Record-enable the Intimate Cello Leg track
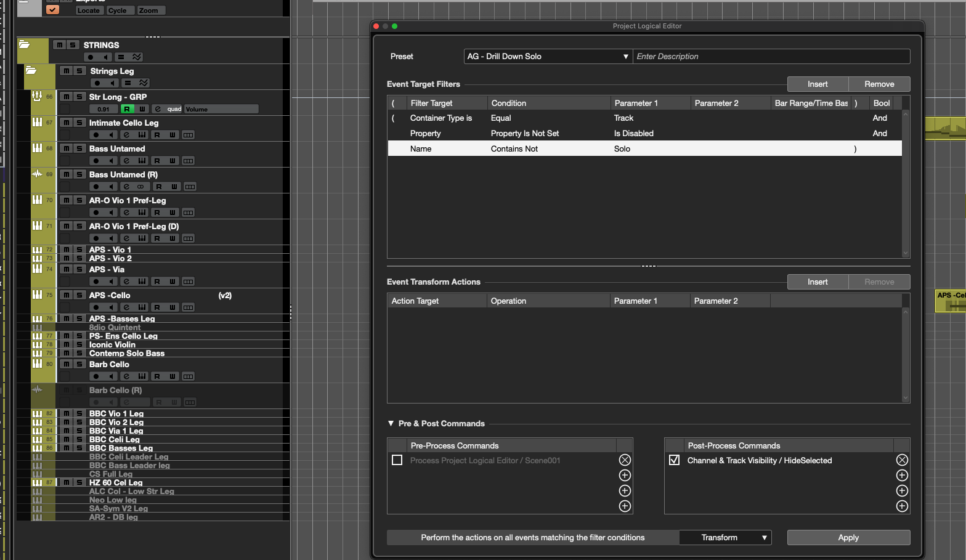The width and height of the screenshot is (966, 560). coord(96,135)
